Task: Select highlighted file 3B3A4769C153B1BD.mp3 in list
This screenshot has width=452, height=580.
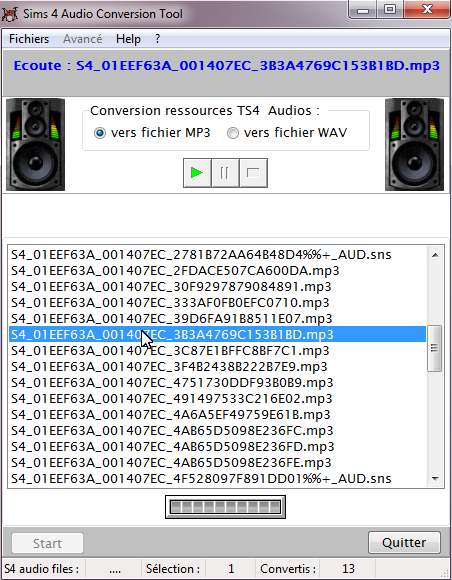Action: tap(217, 334)
